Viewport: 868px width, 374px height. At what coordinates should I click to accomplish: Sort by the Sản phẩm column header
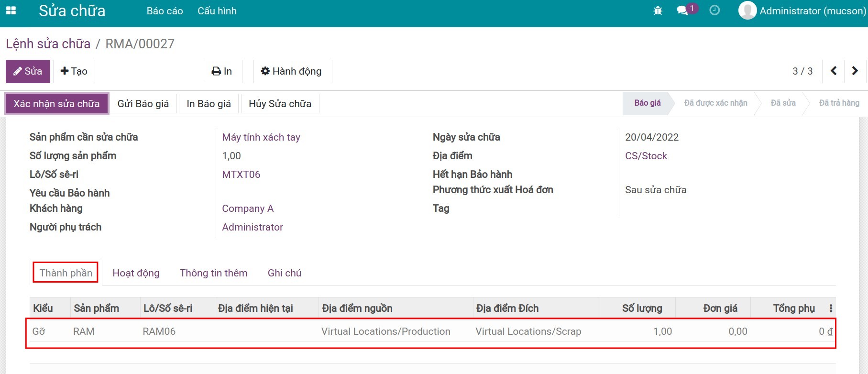105,308
